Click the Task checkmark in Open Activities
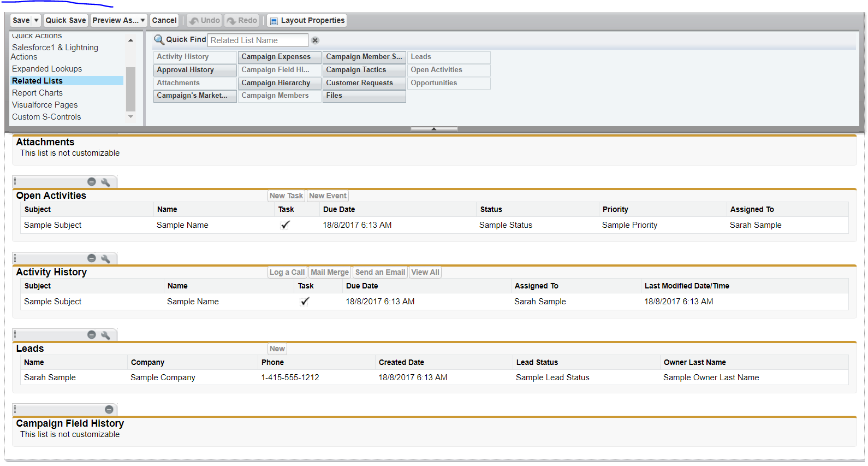Screen dimensions: 868x466 pos(285,225)
